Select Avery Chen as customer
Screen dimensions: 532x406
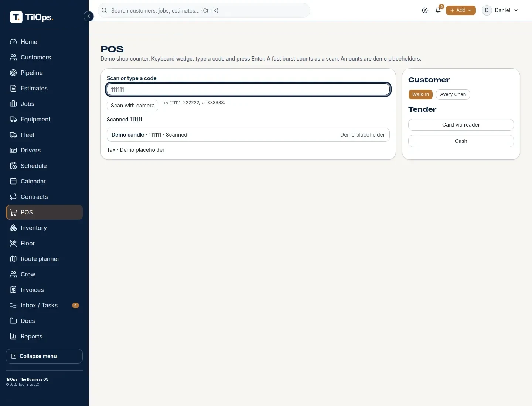453,94
